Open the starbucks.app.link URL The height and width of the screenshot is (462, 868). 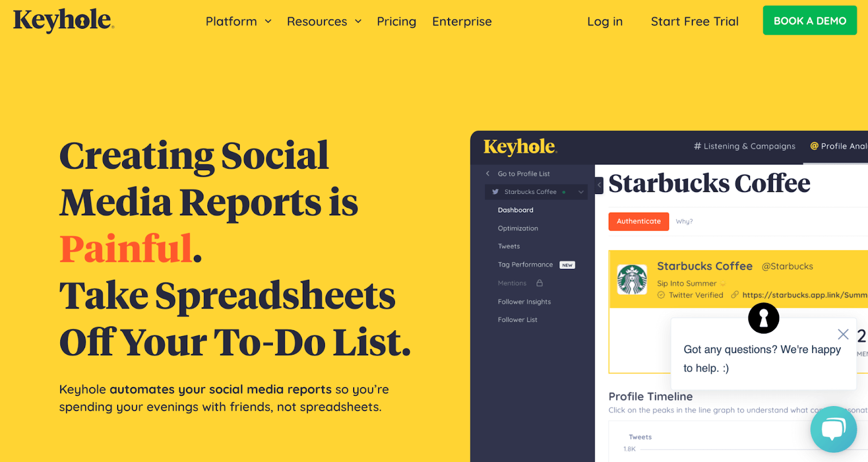pos(805,295)
